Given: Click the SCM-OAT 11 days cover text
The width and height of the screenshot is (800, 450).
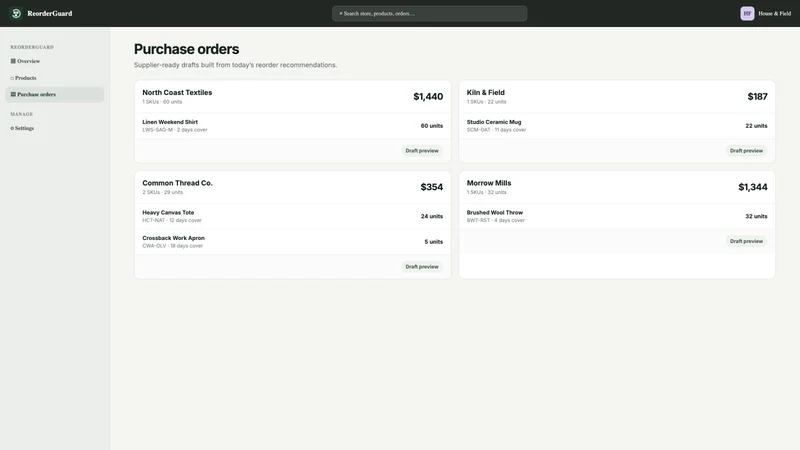Looking at the screenshot, I should pos(496,130).
